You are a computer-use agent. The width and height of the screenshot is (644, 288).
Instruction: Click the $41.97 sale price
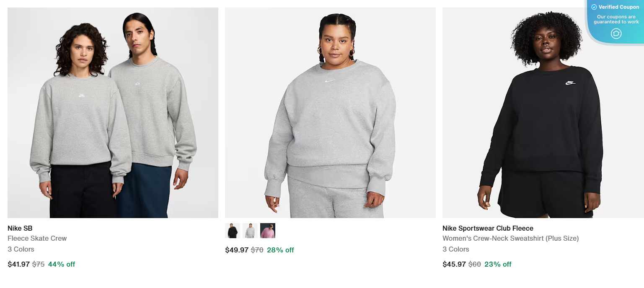pyautogui.click(x=18, y=264)
